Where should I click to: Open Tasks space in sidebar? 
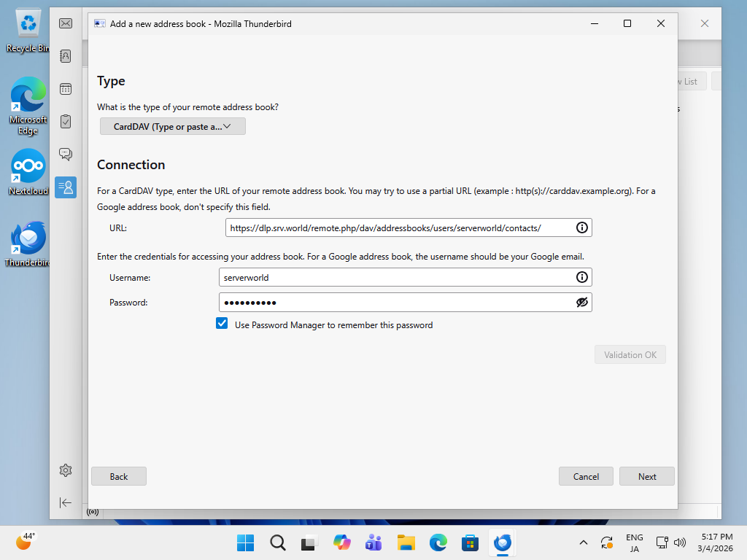66,122
